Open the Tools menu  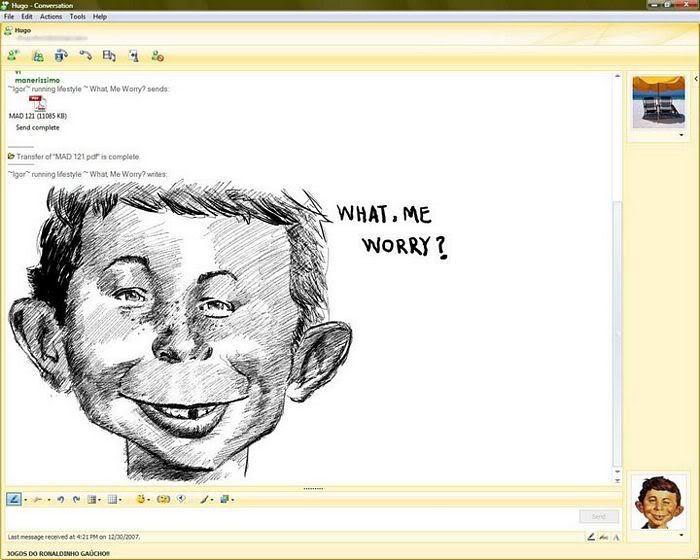[77, 17]
